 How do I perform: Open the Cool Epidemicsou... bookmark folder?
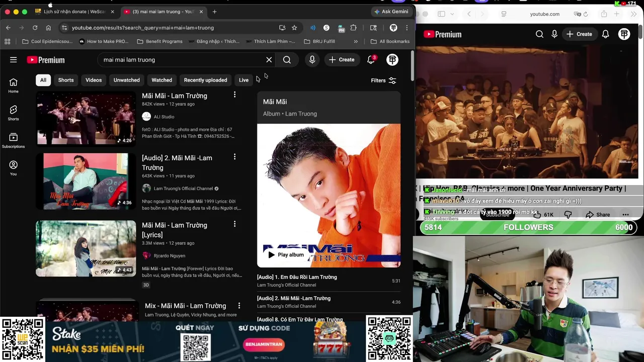(47, 41)
